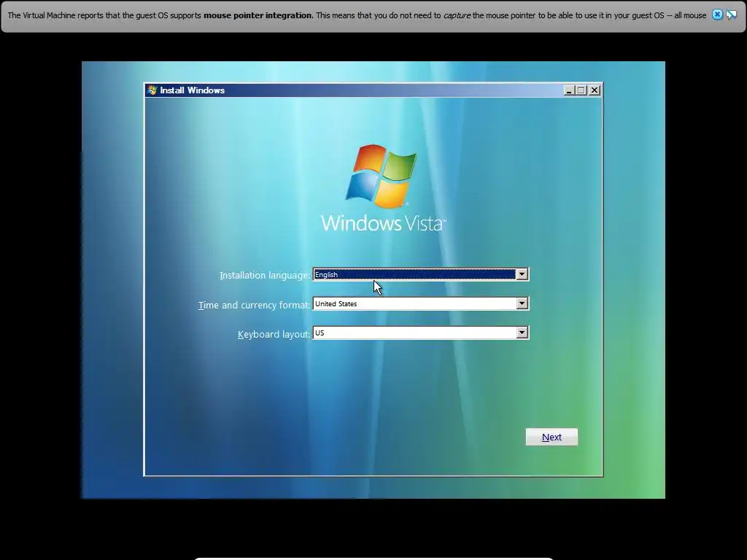Open the Time and currency format dropdown arrow

[522, 303]
